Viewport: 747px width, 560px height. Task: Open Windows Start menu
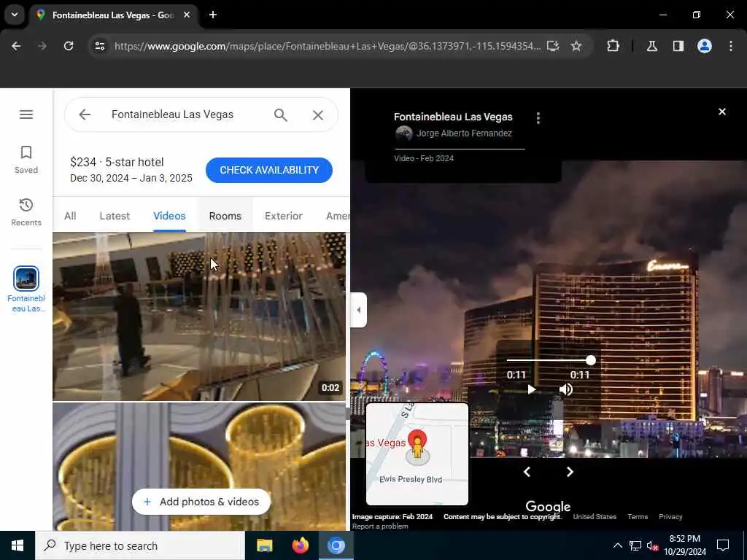coord(18,545)
